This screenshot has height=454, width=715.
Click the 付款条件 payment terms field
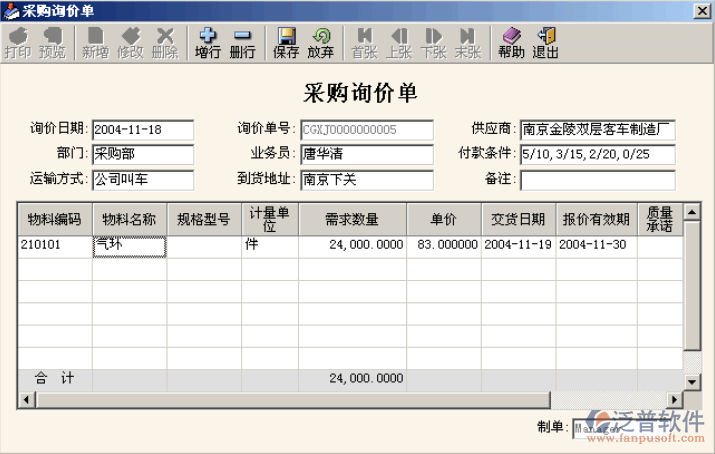pos(597,155)
